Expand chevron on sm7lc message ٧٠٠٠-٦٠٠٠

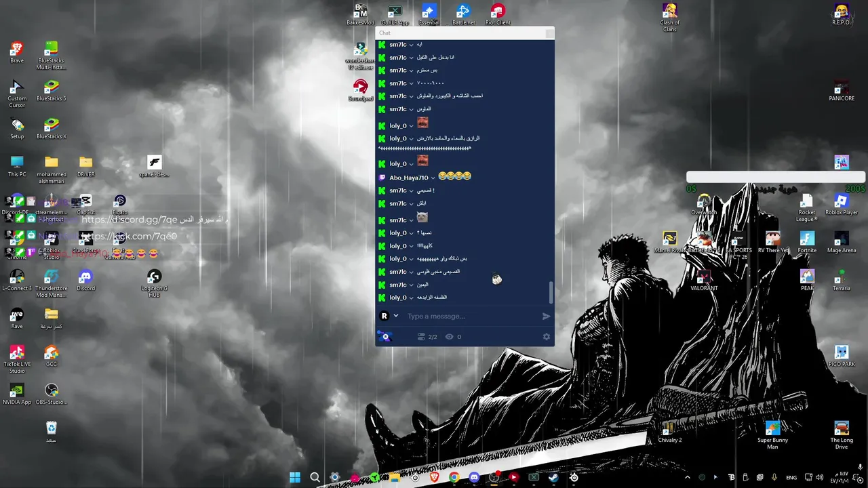(x=411, y=83)
